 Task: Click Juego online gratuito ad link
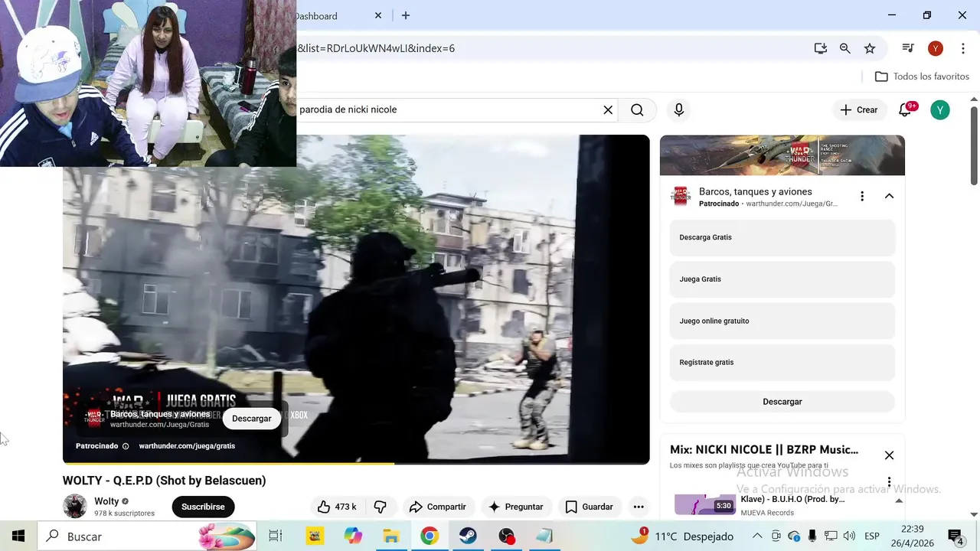782,321
